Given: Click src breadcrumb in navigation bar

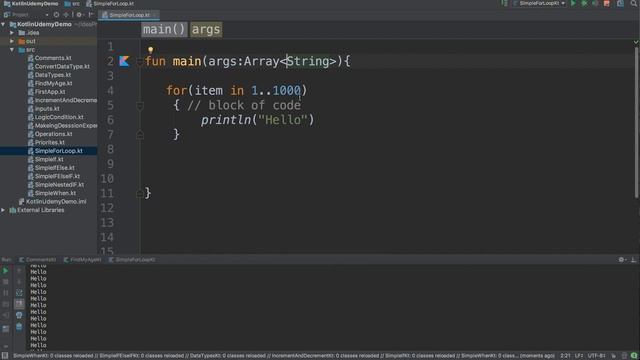Looking at the screenshot, I should point(72,4).
